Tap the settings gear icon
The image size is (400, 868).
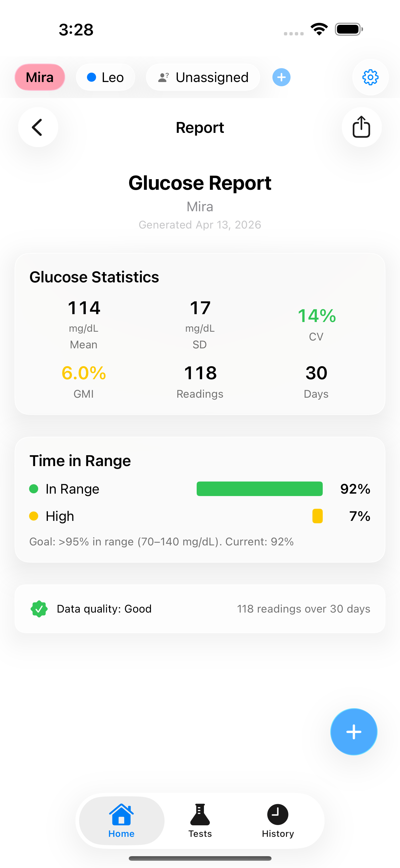(370, 77)
